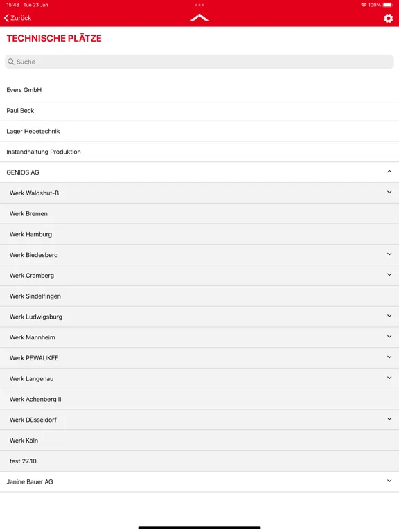Expand Janine Bauer AG chevron
Image resolution: width=399 pixels, height=532 pixels.
[x=389, y=481]
